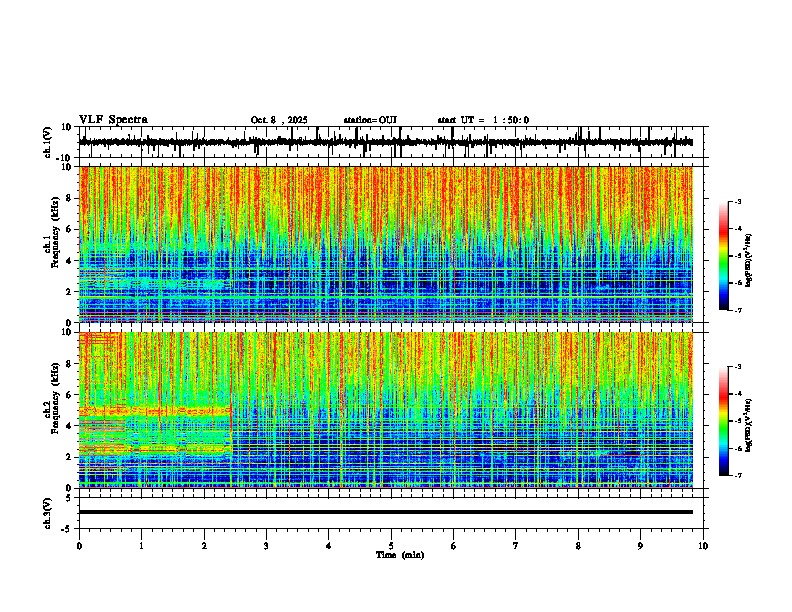Click the "Time (min)" x-axis label
The height and width of the screenshot is (612, 792).
(400, 555)
